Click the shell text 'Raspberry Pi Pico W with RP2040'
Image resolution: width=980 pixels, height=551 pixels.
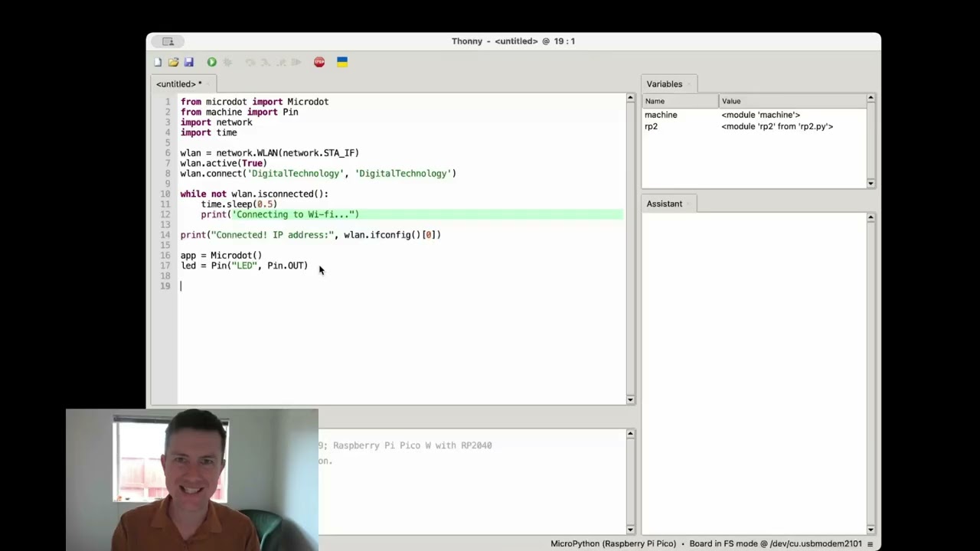[413, 445]
